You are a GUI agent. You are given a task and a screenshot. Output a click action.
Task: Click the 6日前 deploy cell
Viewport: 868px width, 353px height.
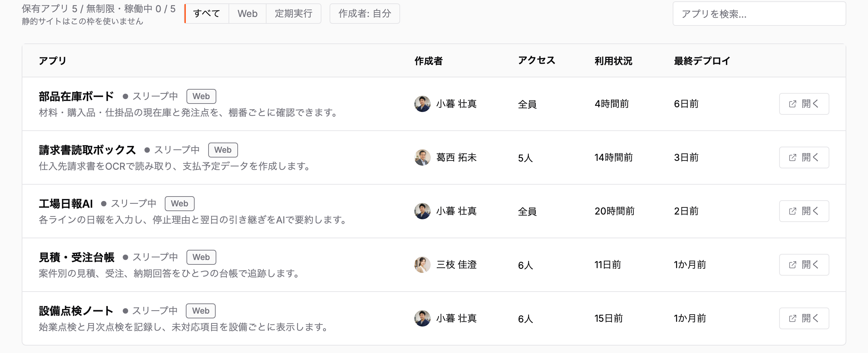686,104
